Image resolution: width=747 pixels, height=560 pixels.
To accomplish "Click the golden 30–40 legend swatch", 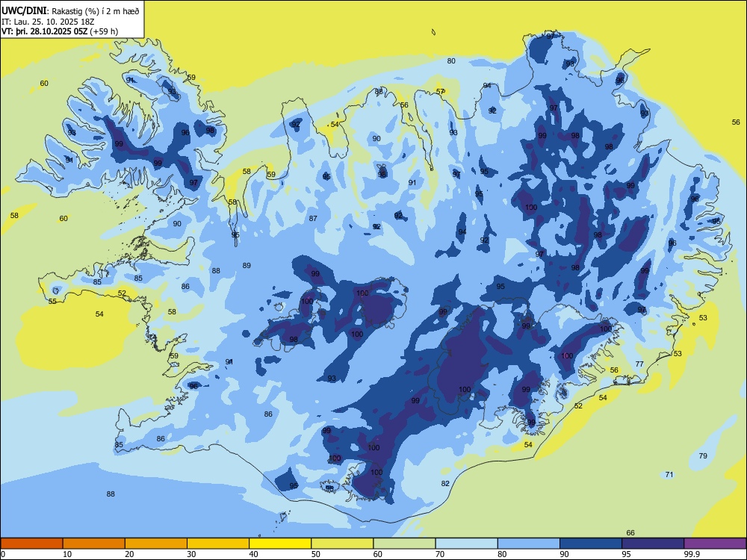I will 218,544.
